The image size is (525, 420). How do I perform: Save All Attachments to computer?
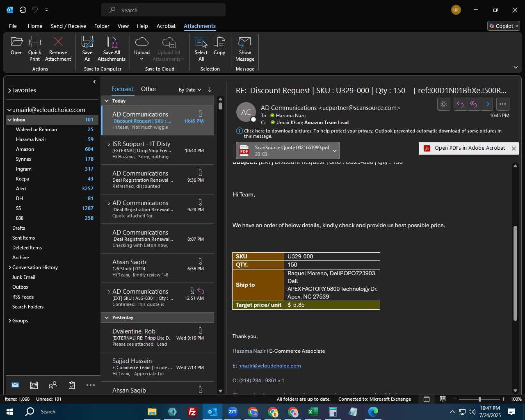point(112,48)
